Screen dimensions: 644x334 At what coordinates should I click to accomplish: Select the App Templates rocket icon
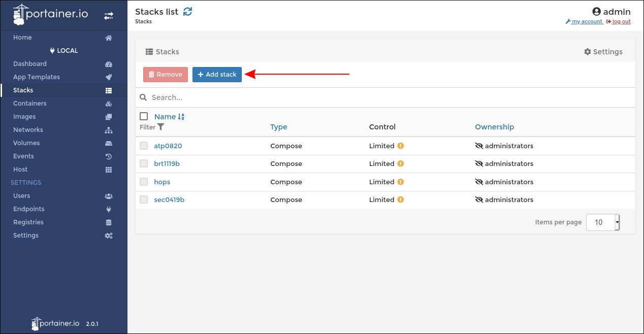(x=108, y=77)
